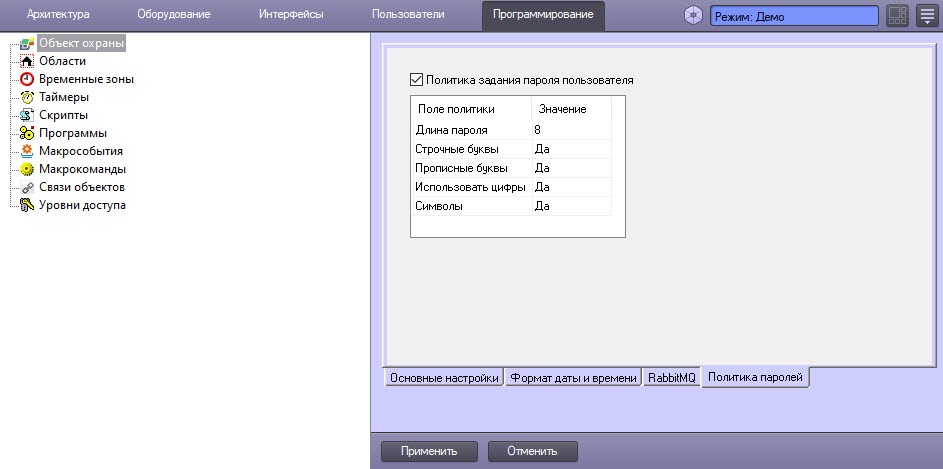The height and width of the screenshot is (469, 943).
Task: Select the Связи объектов tree item
Action: [x=81, y=187]
